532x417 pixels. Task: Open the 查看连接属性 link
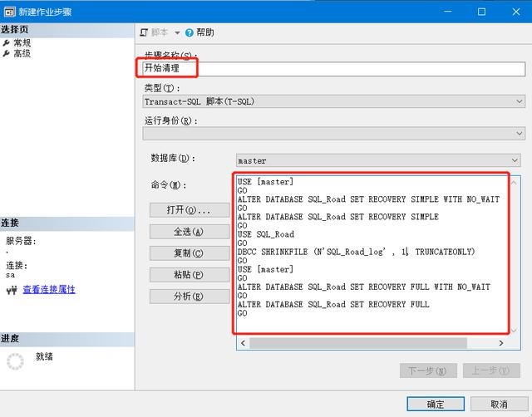click(x=49, y=290)
